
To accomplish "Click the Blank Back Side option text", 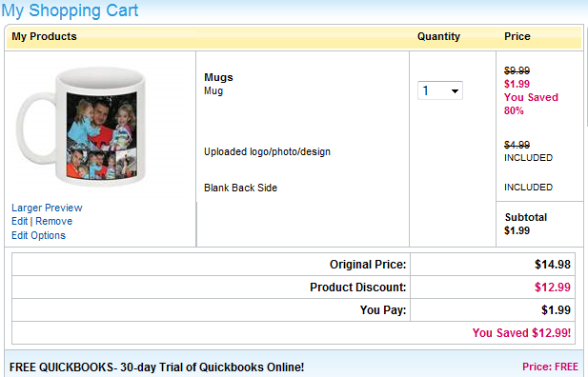I will pyautogui.click(x=241, y=188).
